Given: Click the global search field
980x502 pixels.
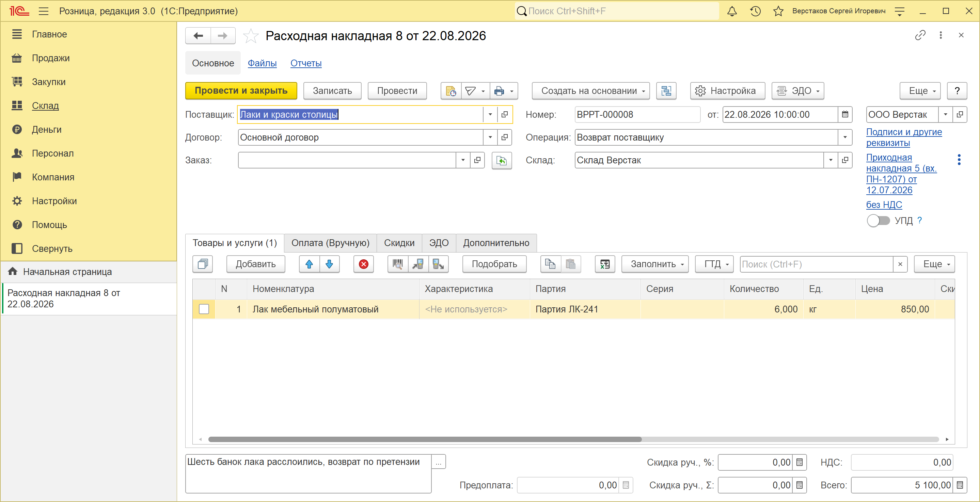Looking at the screenshot, I should [x=617, y=11].
